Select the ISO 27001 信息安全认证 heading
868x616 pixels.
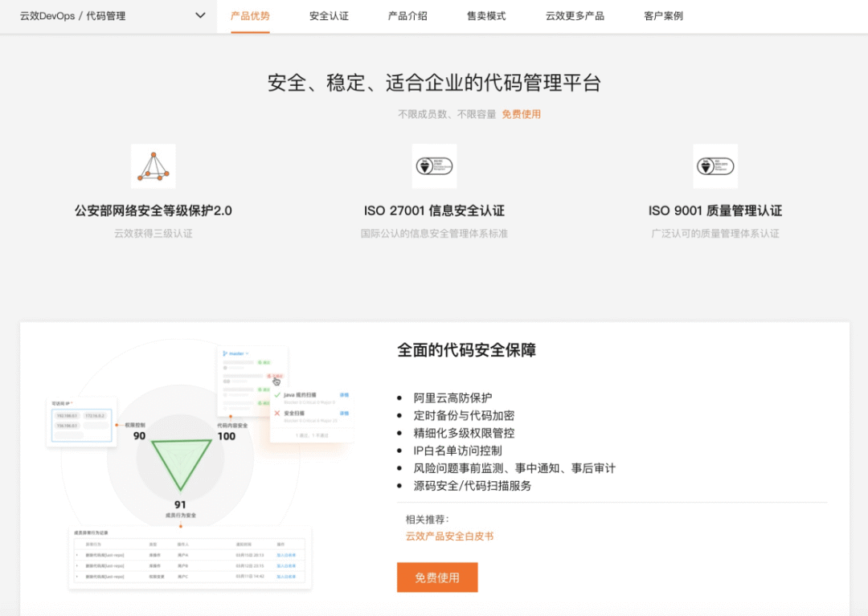pyautogui.click(x=434, y=210)
